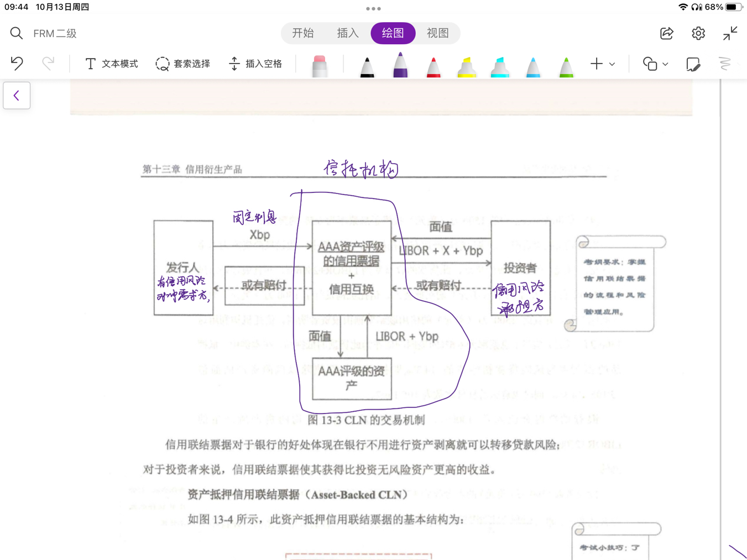Click the redo arrow

pos(48,64)
